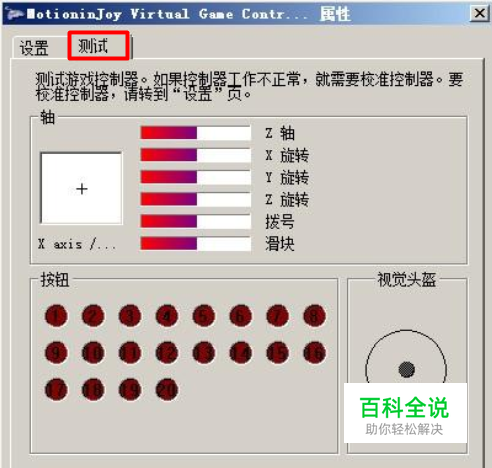This screenshot has width=492, height=468.
Task: Click button indicator 16
Action: pos(314,353)
